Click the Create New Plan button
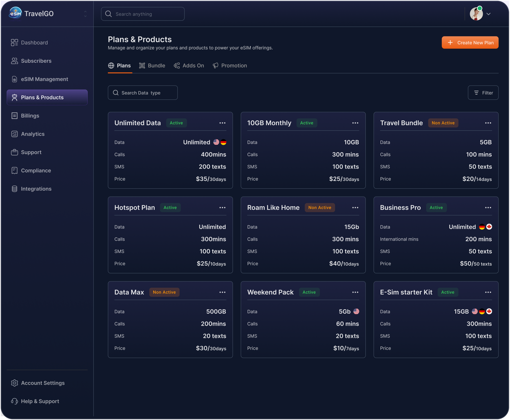This screenshot has height=420, width=510. tap(470, 43)
